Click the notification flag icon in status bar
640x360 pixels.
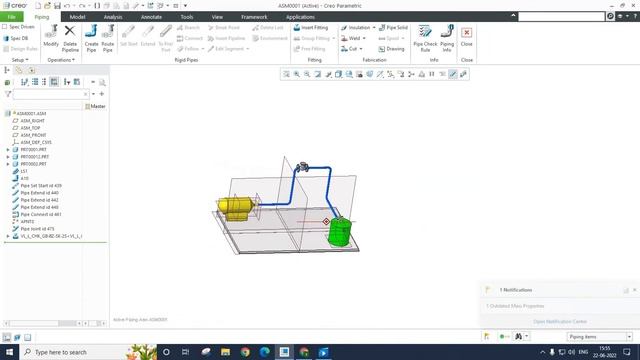click(487, 336)
